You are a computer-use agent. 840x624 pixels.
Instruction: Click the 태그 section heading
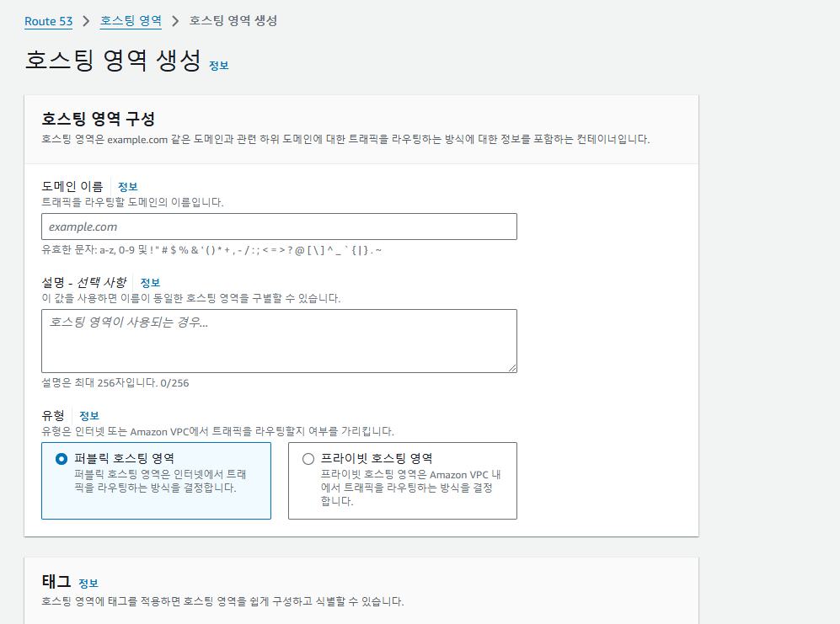56,581
